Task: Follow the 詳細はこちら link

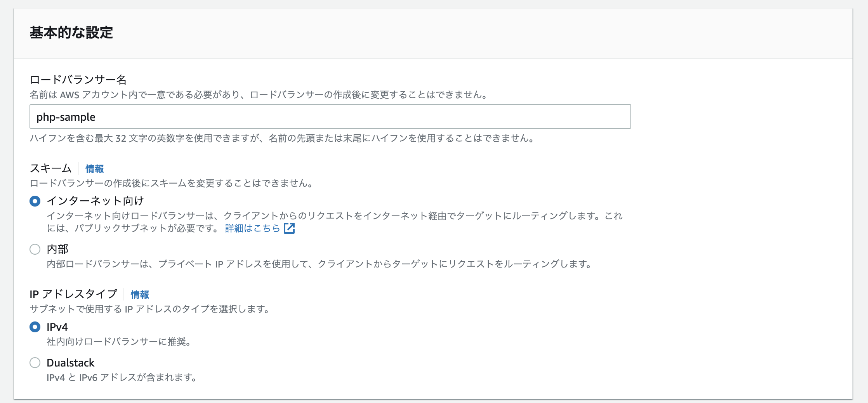Action: pos(252,228)
